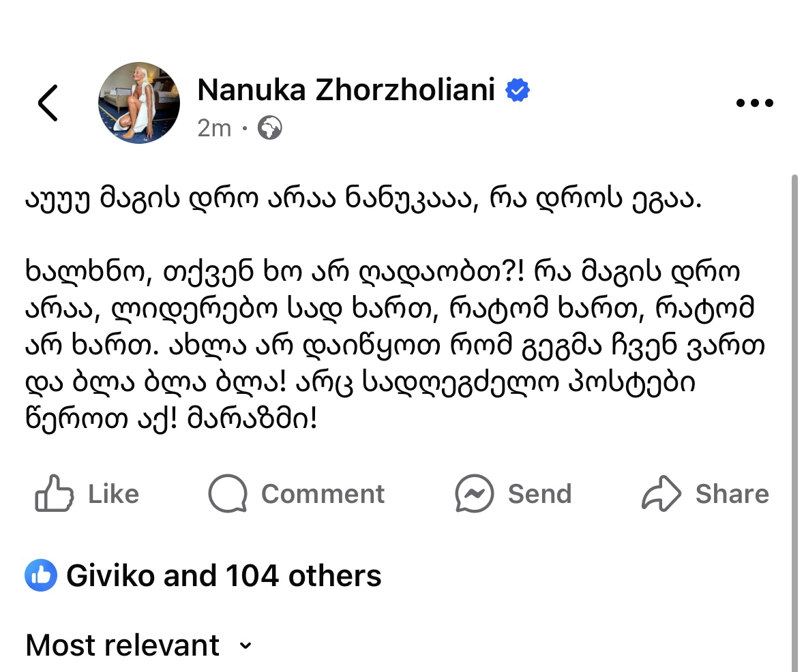This screenshot has height=672, width=804.
Task: Open the Most relevant comment sort dropdown
Action: (x=123, y=645)
